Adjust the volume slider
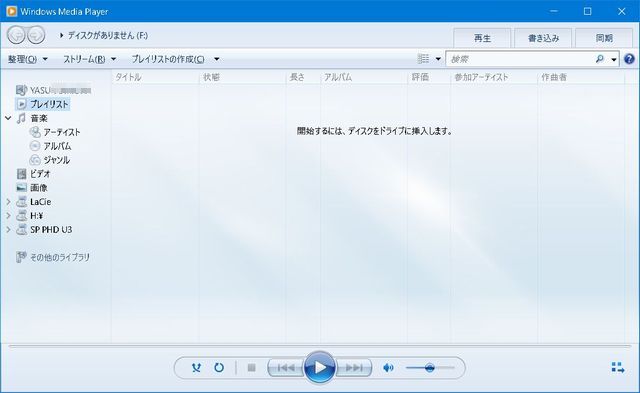The image size is (640, 393). click(430, 368)
